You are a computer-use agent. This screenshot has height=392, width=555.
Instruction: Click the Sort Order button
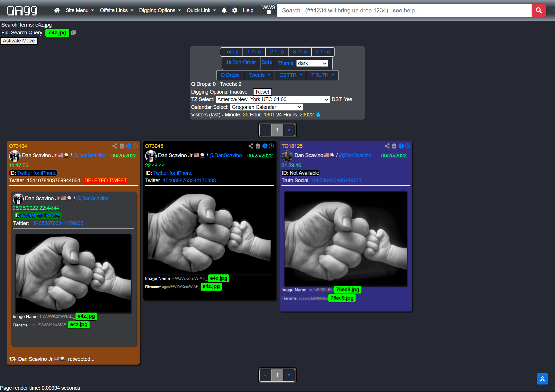[x=241, y=62]
